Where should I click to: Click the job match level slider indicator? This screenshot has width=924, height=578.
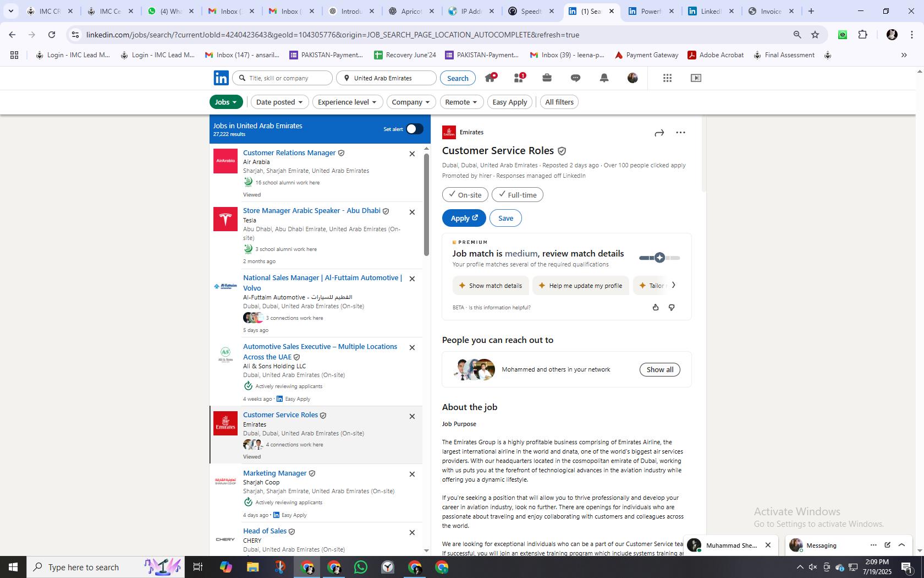(659, 258)
